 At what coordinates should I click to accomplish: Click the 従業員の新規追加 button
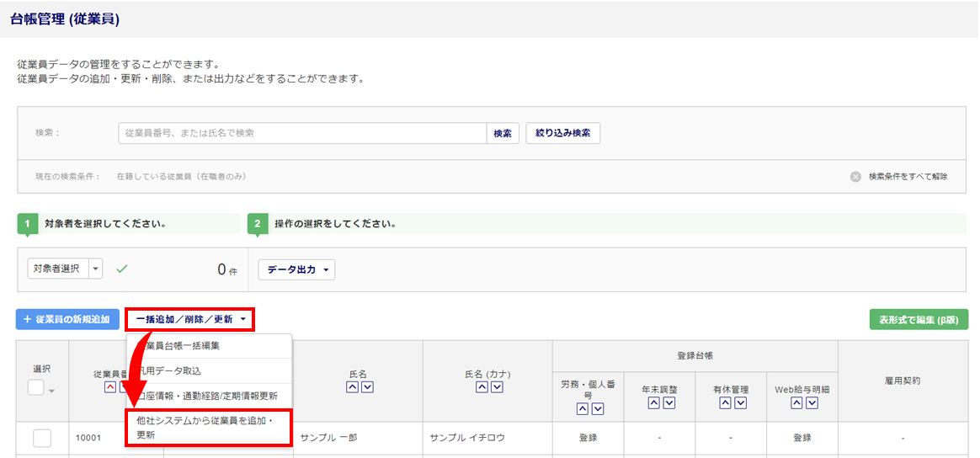[67, 320]
